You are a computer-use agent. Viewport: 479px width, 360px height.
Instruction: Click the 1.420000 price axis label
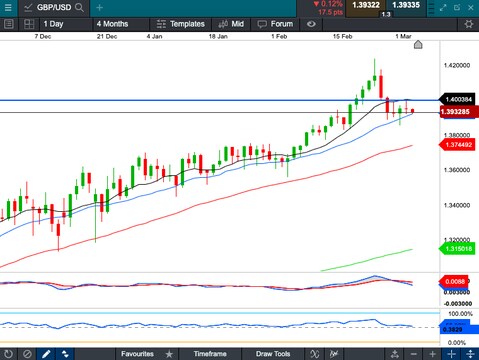tap(457, 65)
